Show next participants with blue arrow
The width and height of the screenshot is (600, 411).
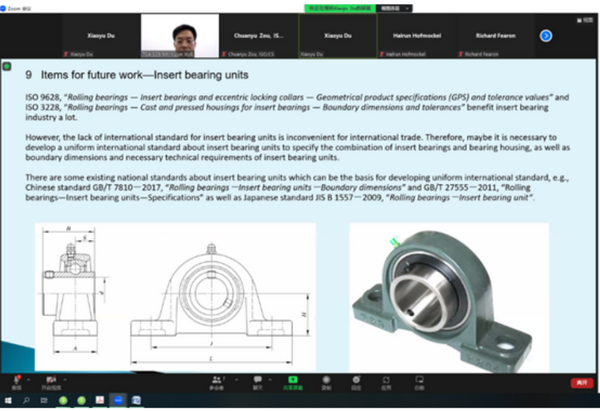pyautogui.click(x=546, y=36)
